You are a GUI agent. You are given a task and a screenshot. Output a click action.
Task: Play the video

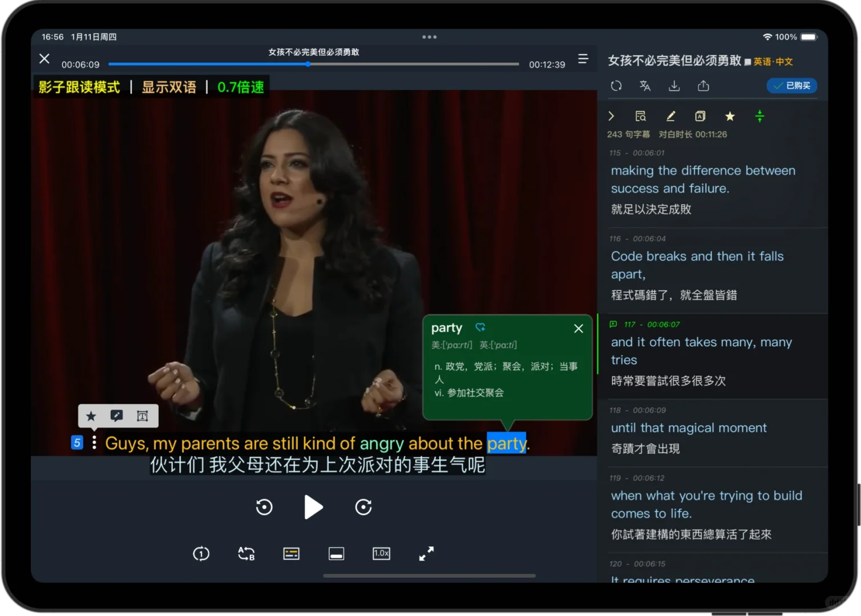(313, 507)
